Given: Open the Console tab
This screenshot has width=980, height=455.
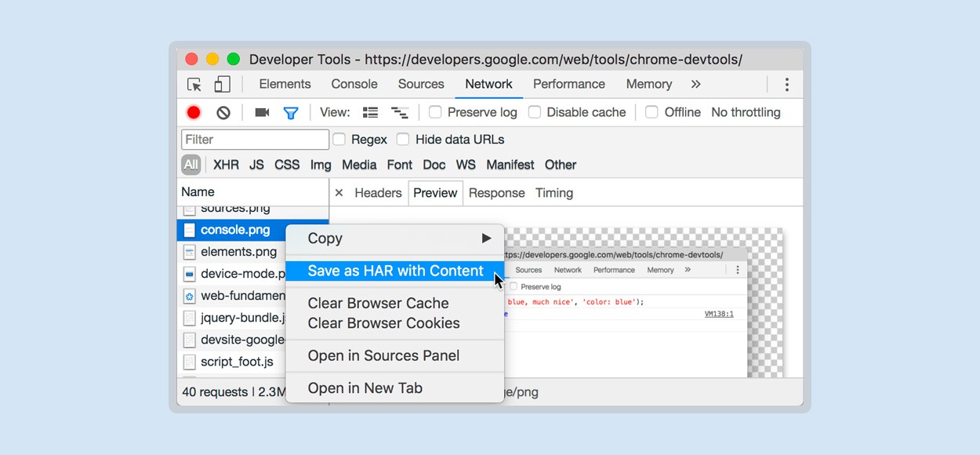Looking at the screenshot, I should click(x=354, y=84).
